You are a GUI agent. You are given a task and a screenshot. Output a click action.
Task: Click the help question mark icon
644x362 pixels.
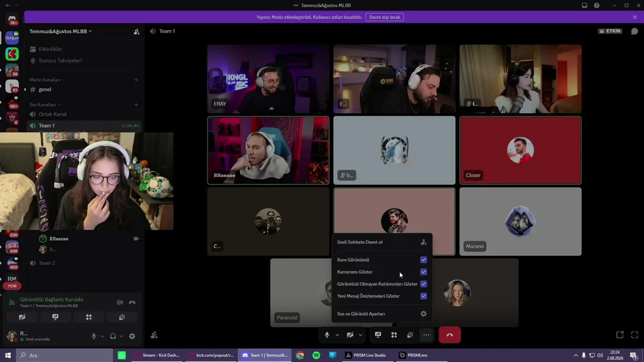tap(597, 6)
